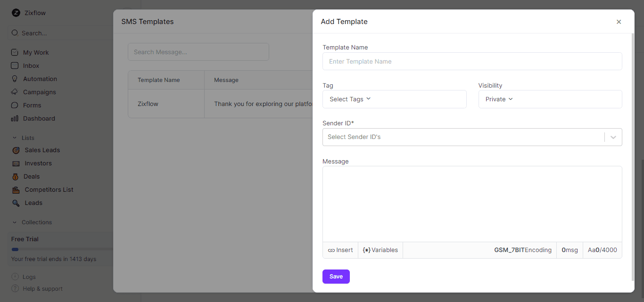Click the Deals money-bag icon

coord(15,176)
